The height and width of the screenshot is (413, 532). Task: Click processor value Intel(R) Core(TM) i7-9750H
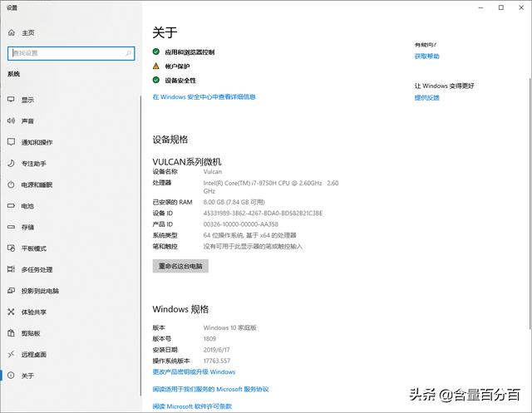point(271,187)
